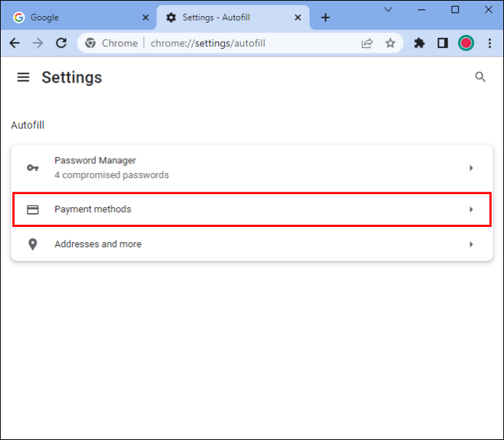Close the Google tab

tap(145, 18)
